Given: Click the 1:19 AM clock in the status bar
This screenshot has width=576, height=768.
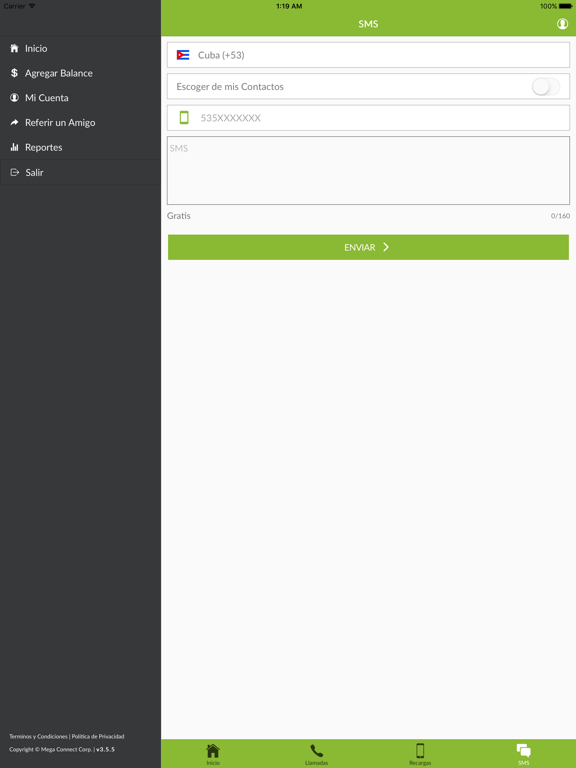Looking at the screenshot, I should 289,6.
